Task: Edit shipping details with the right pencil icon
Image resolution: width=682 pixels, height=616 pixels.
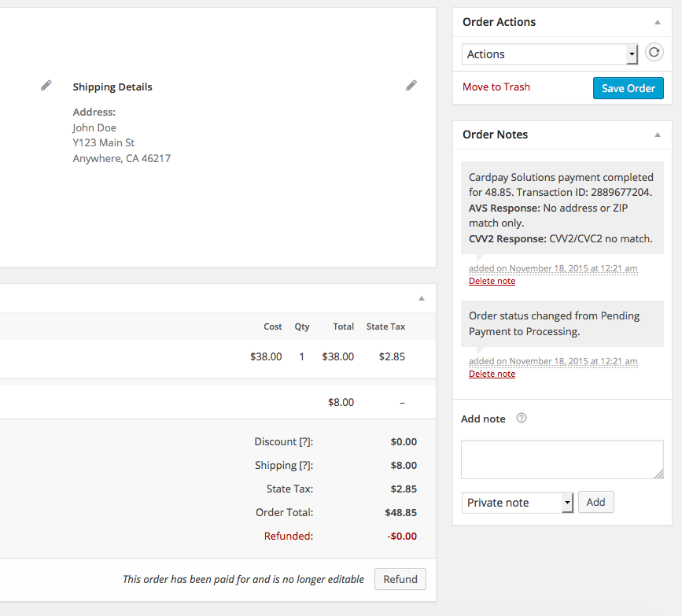Action: (x=411, y=85)
